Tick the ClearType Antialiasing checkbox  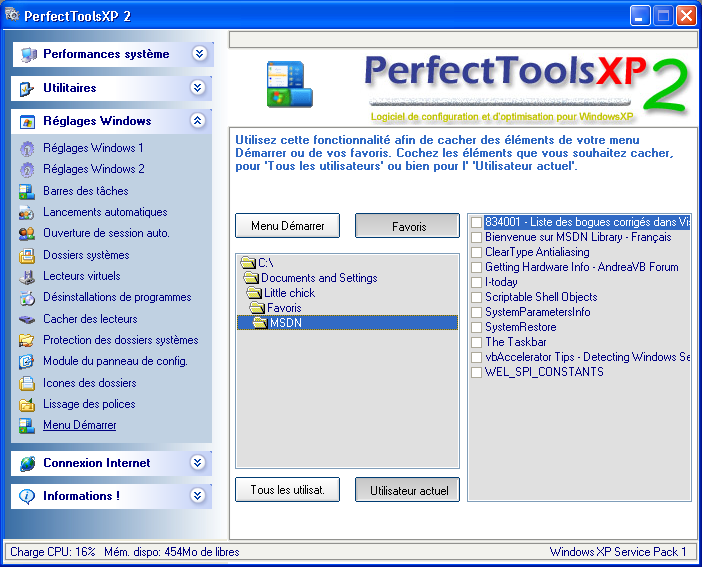(476, 252)
